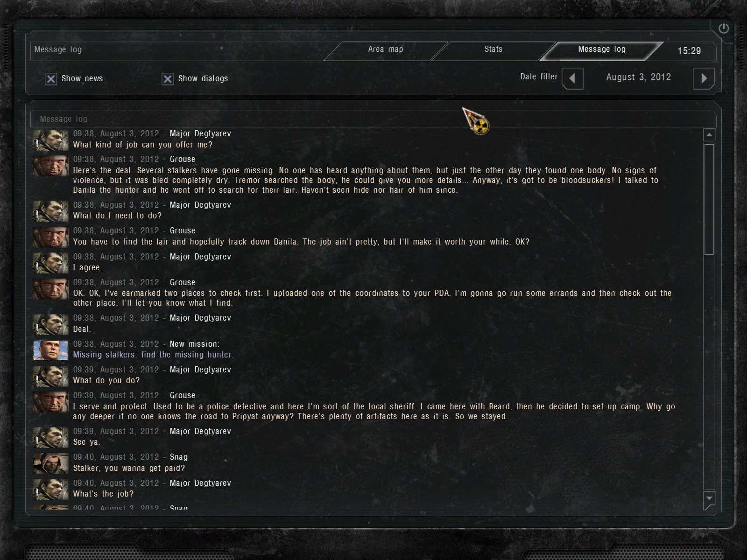747x560 pixels.
Task: Click the message log scrollbar thumb
Action: (709, 199)
